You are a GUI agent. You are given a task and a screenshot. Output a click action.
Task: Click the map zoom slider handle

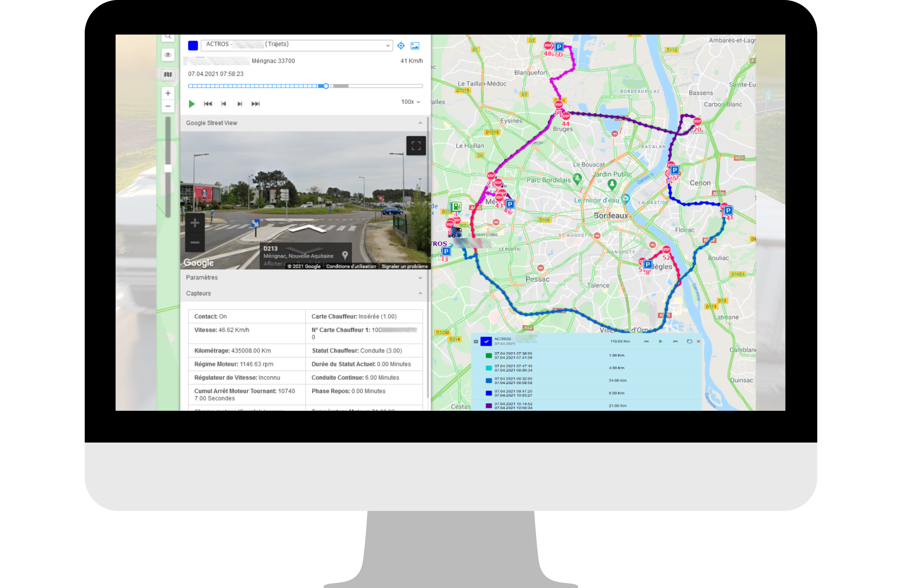[x=168, y=169]
